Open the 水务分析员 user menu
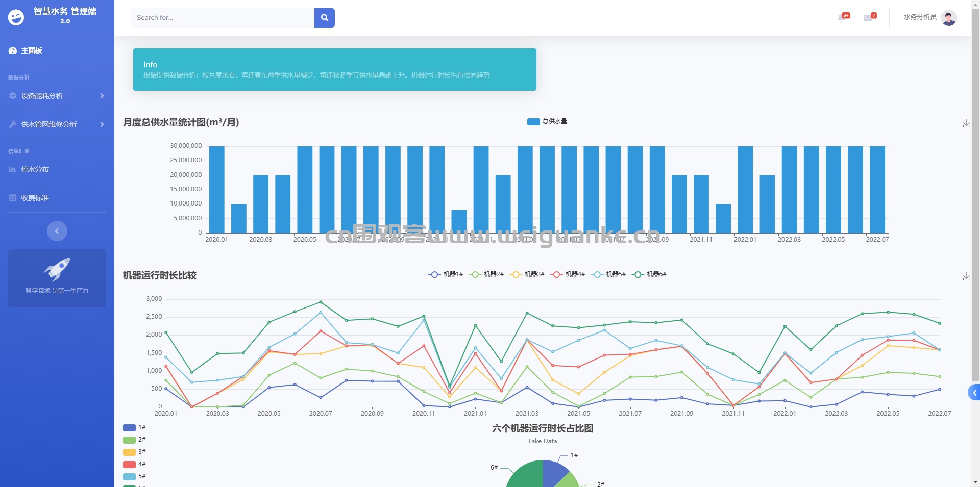Image resolution: width=980 pixels, height=487 pixels. [930, 18]
